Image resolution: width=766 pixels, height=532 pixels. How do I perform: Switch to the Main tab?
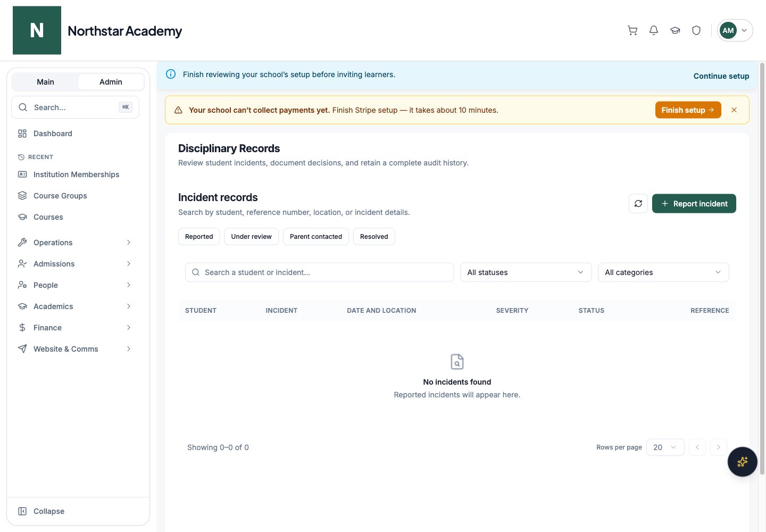pyautogui.click(x=45, y=82)
